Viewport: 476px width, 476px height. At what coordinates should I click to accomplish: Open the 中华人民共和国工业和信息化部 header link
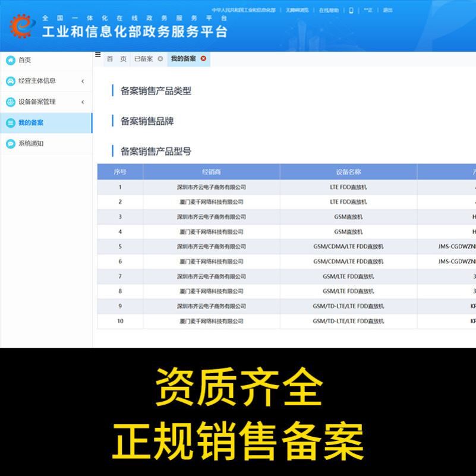tap(244, 10)
